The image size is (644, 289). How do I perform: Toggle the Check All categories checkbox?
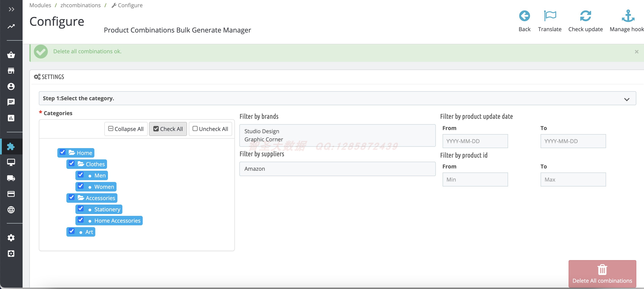(156, 129)
